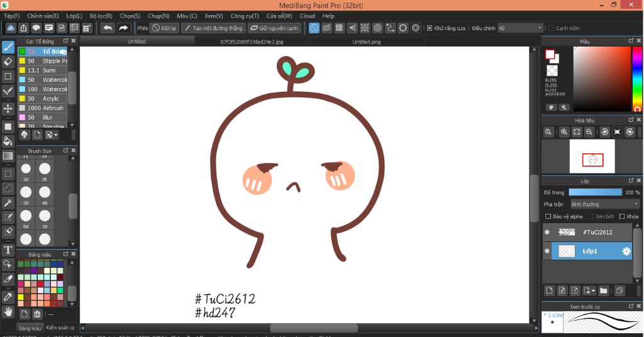This screenshot has height=337, width=644.
Task: Click the Redo arrow in toolbar
Action: click(123, 28)
